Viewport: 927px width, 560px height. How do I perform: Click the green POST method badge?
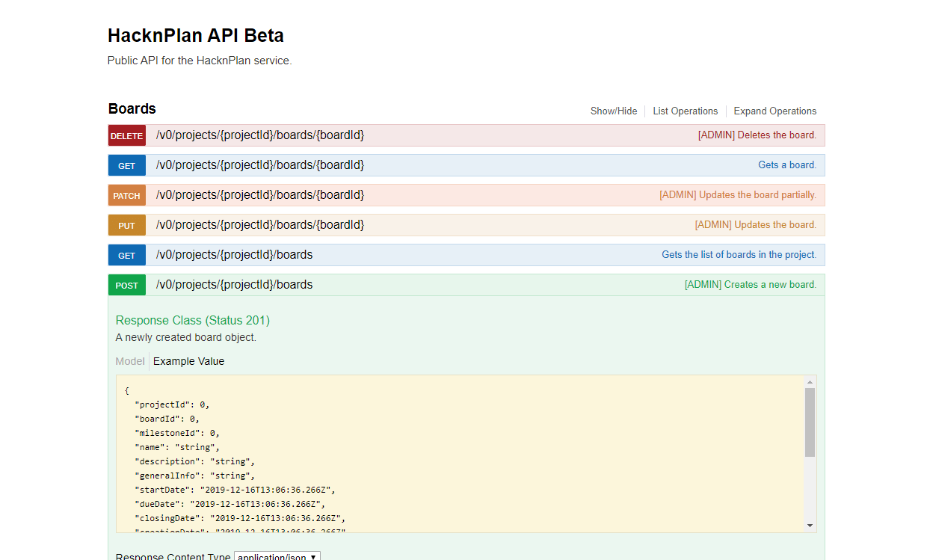[x=126, y=286]
